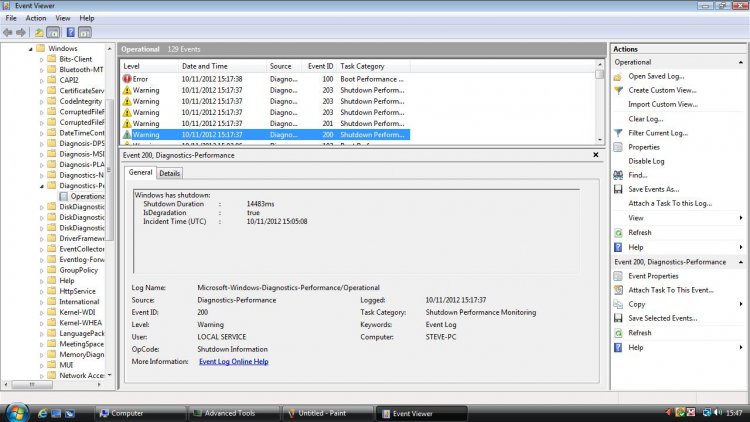Click the red Error icon on the Event 100 row
The image size is (750, 422).
click(x=127, y=79)
